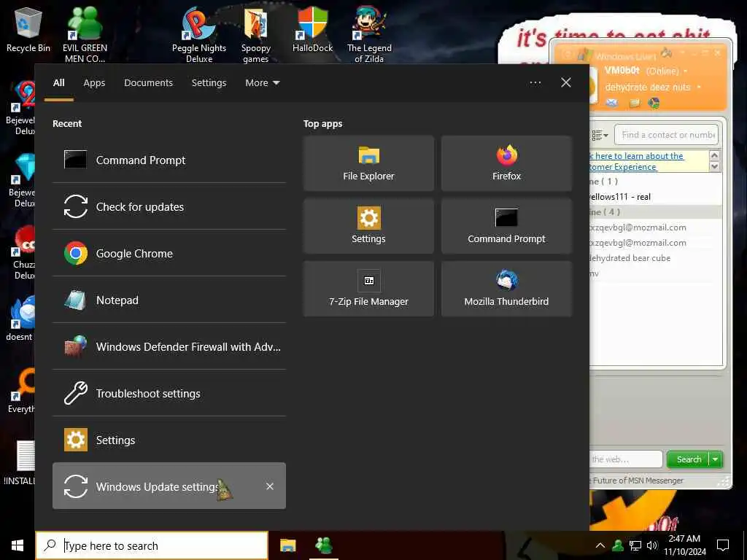This screenshot has width=747, height=560.
Task: Open Command Prompt tile in Top apps
Action: tap(506, 226)
